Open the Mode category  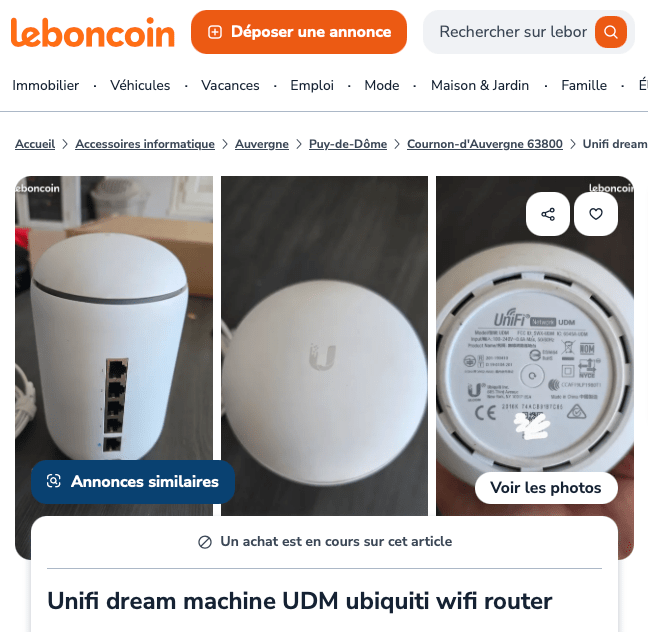point(382,85)
